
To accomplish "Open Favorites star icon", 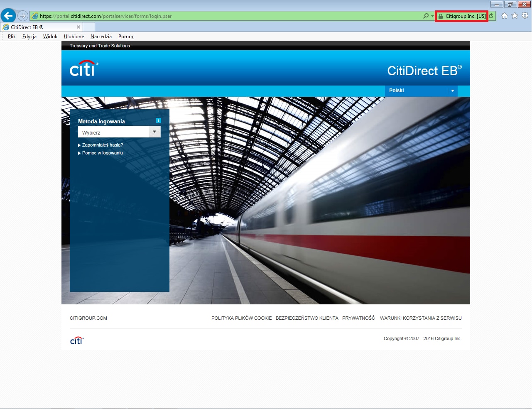I will 515,16.
